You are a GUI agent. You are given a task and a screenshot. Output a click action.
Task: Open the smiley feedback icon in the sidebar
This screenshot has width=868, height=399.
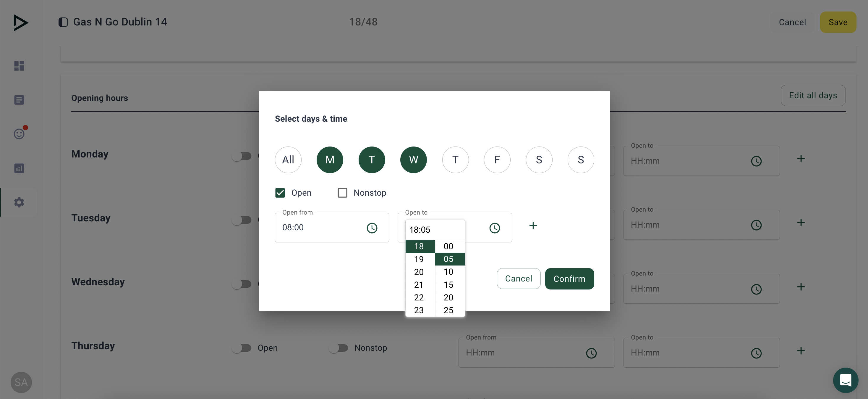[19, 134]
